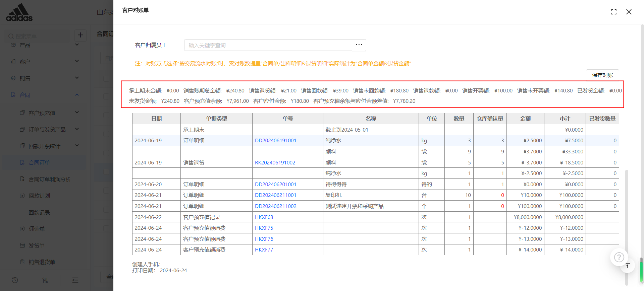Click the help question mark floating icon
Image resolution: width=644 pixels, height=291 pixels.
click(619, 257)
